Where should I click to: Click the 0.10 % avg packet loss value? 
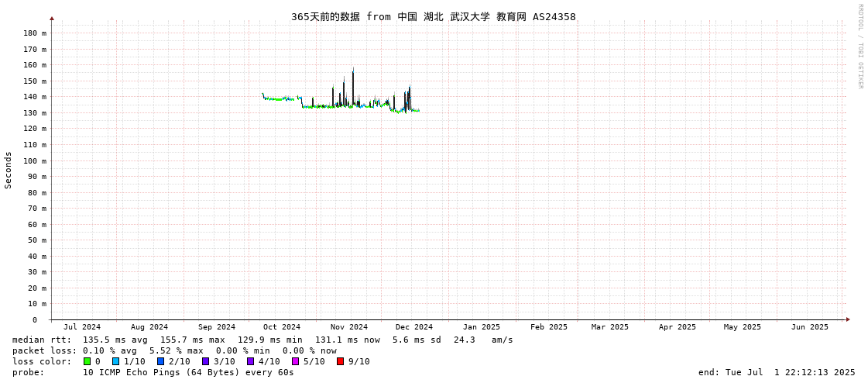pyautogui.click(x=110, y=351)
